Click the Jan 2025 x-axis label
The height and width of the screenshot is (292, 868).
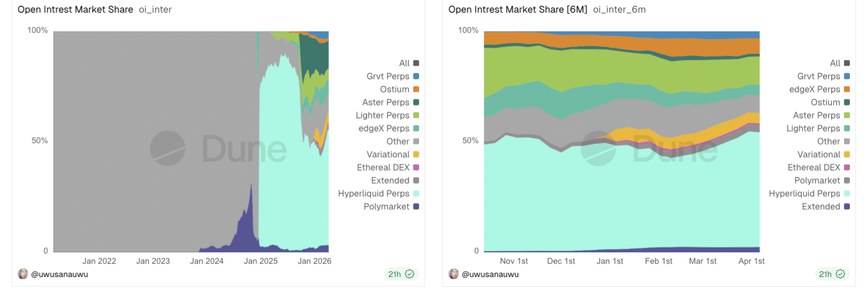pos(261,261)
